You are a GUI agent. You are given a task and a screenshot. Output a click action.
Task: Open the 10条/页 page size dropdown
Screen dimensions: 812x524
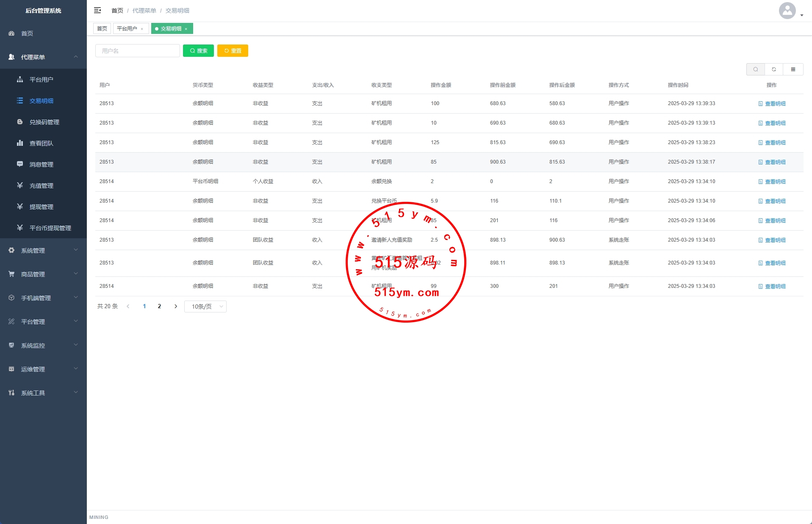205,307
